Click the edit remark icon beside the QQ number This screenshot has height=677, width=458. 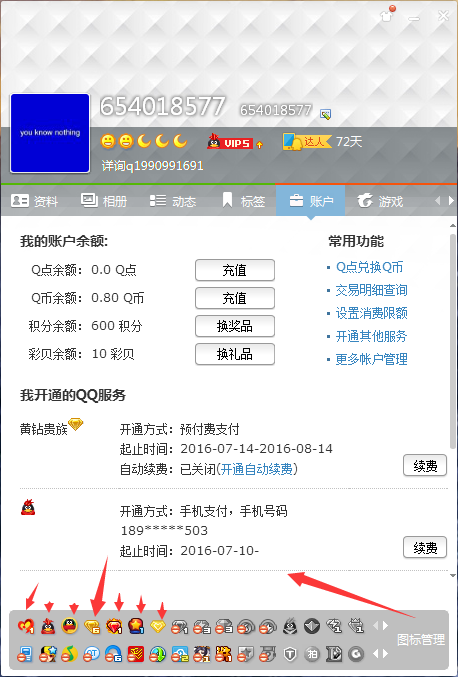pyautogui.click(x=325, y=114)
